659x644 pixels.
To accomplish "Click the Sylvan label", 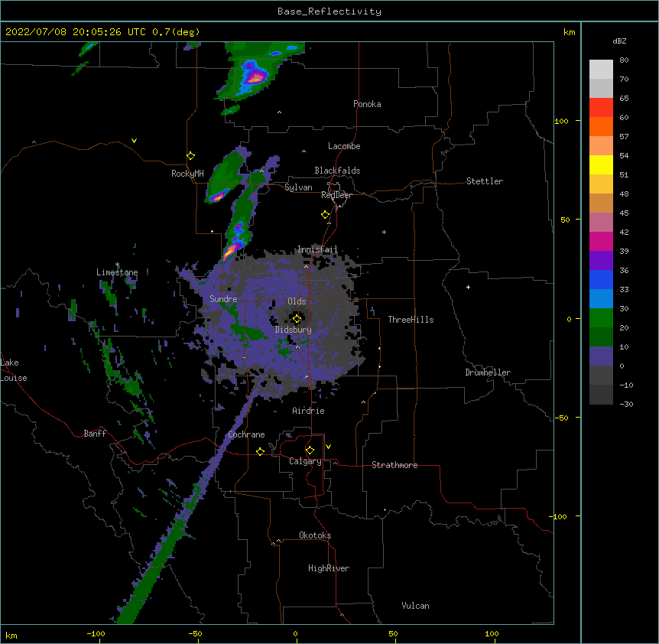I will [298, 187].
